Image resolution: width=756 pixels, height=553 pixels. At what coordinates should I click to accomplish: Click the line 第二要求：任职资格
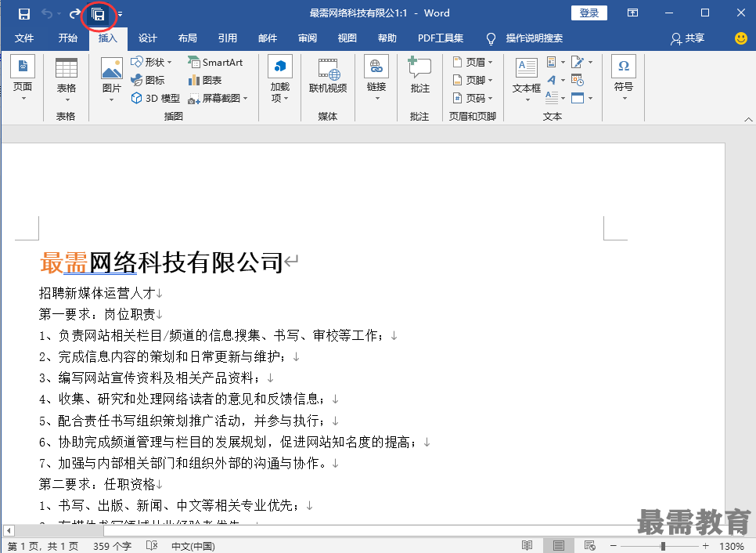pyautogui.click(x=97, y=484)
